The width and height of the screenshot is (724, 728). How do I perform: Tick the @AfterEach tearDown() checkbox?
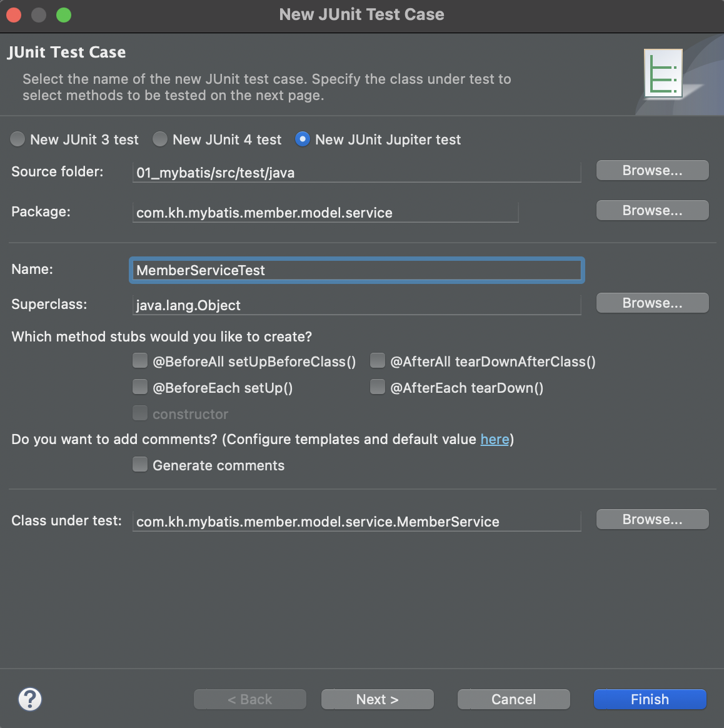click(377, 387)
